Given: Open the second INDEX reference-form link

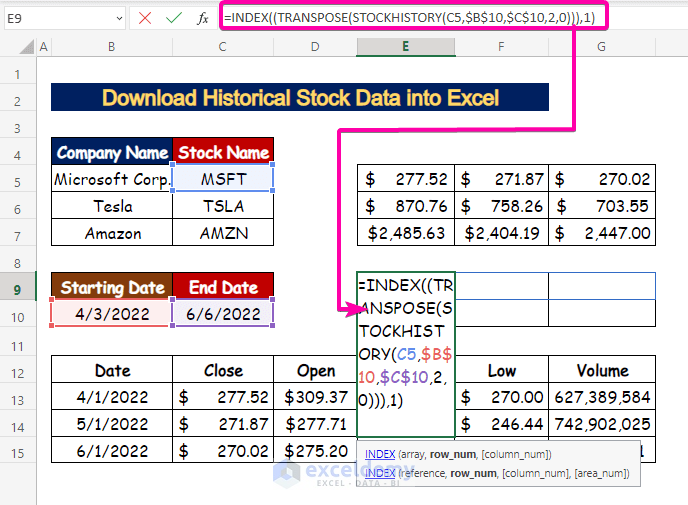Looking at the screenshot, I should click(380, 473).
